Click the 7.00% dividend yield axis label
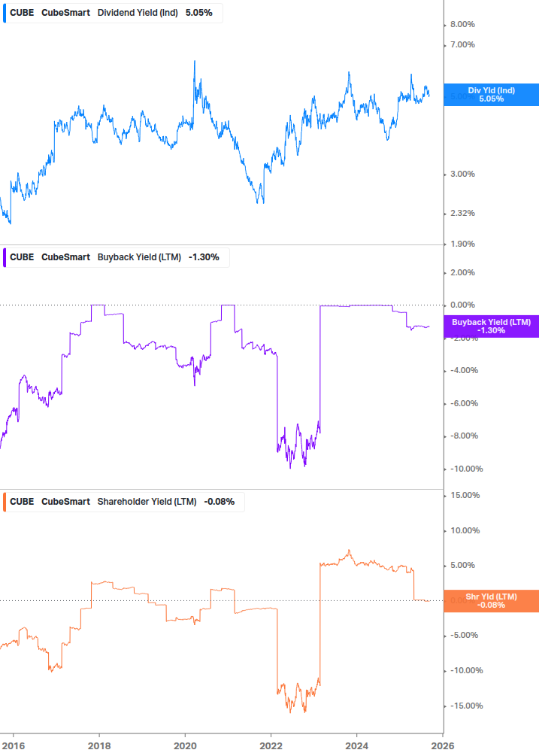 click(462, 44)
